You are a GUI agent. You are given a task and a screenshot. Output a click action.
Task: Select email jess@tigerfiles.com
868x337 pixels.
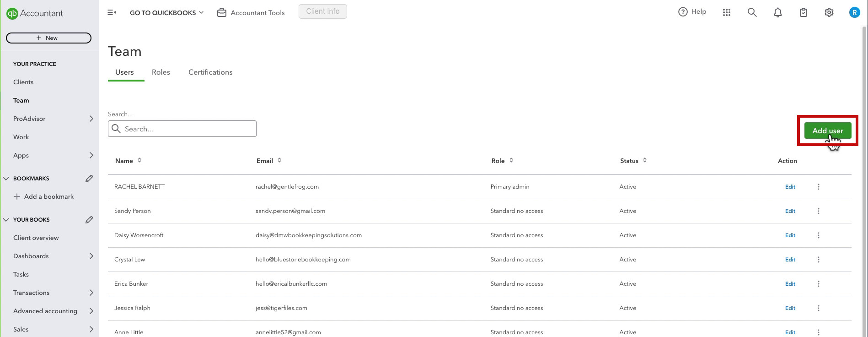(281, 308)
